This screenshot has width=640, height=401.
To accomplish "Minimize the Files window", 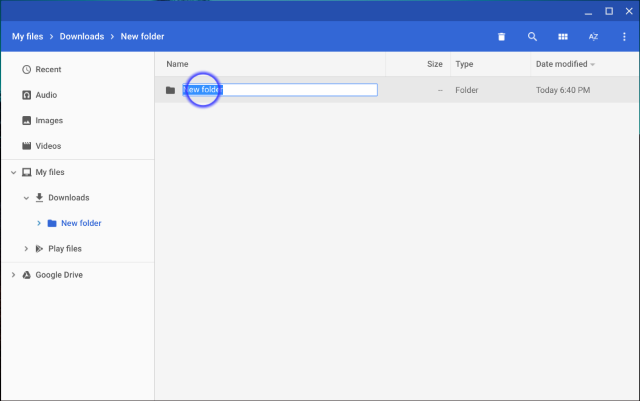I will pyautogui.click(x=588, y=12).
